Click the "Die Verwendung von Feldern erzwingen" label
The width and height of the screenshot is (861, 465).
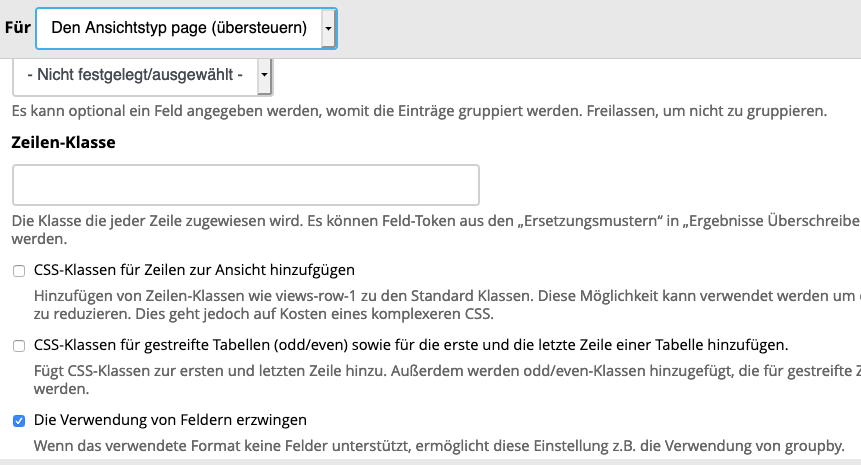(170, 420)
